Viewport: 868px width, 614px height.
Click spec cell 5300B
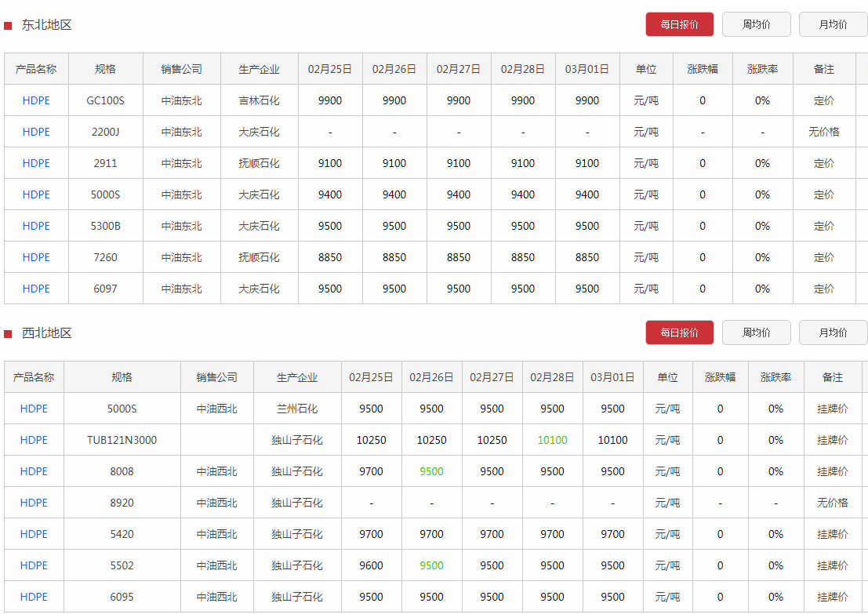pos(105,226)
